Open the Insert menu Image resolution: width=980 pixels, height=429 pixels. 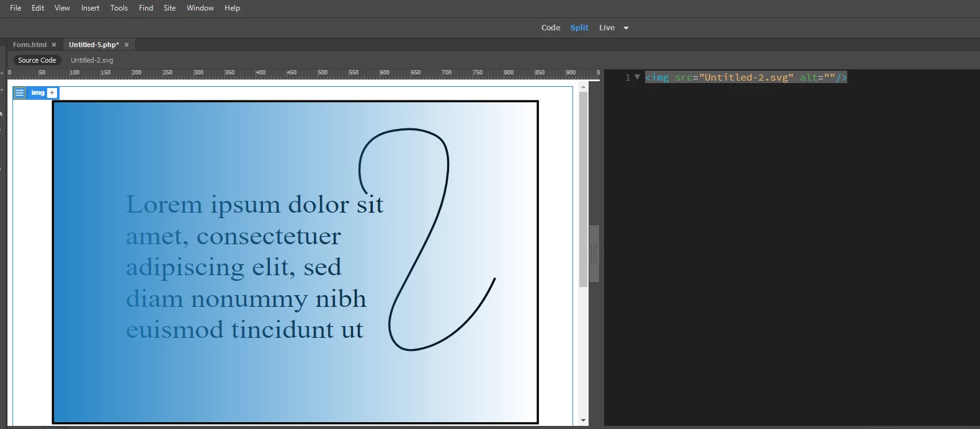click(90, 8)
